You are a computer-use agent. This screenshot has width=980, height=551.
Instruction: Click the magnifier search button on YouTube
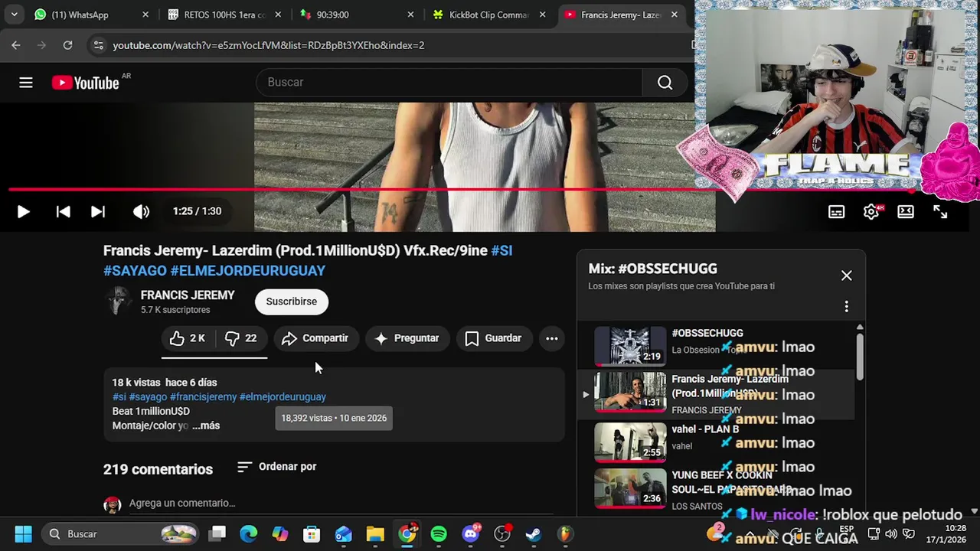click(665, 83)
